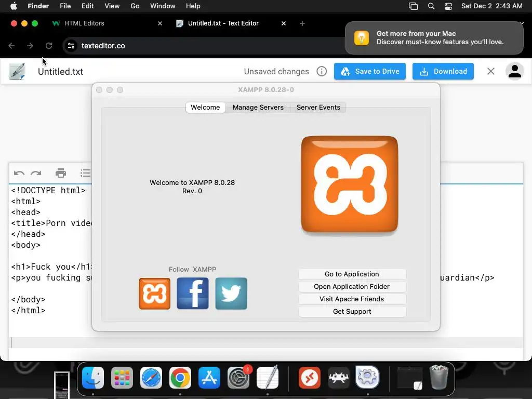The width and height of the screenshot is (532, 399).
Task: Open the red remote desktop Dock app
Action: (310, 378)
